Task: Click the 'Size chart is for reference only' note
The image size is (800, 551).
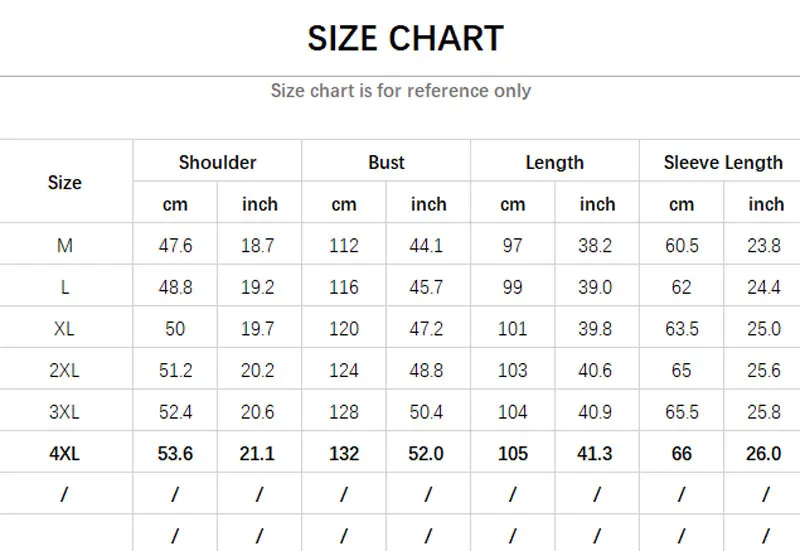Action: pos(401,91)
